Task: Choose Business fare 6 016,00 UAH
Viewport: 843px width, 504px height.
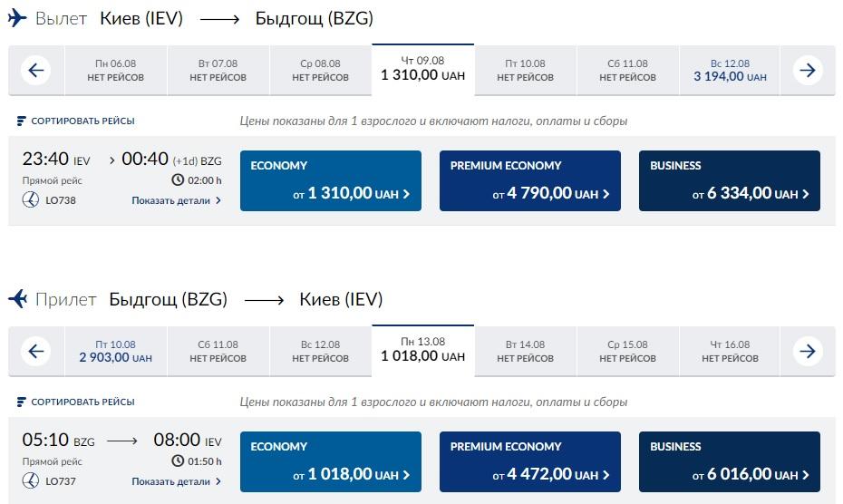Action: click(x=730, y=461)
